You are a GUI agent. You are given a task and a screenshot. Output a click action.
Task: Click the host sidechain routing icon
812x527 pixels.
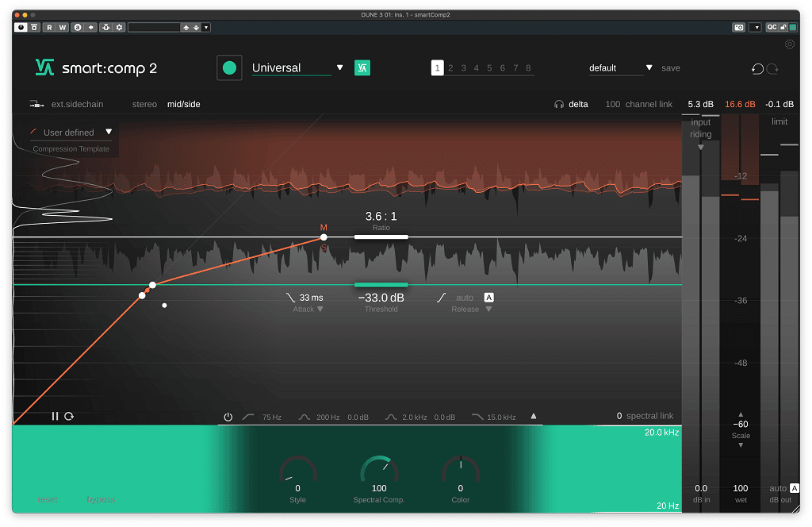pos(106,28)
